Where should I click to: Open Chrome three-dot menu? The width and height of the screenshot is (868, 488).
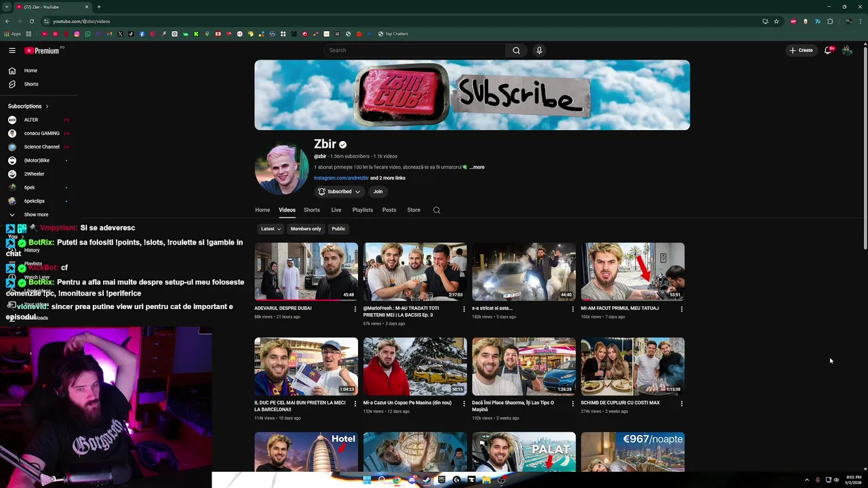pyautogui.click(x=861, y=21)
